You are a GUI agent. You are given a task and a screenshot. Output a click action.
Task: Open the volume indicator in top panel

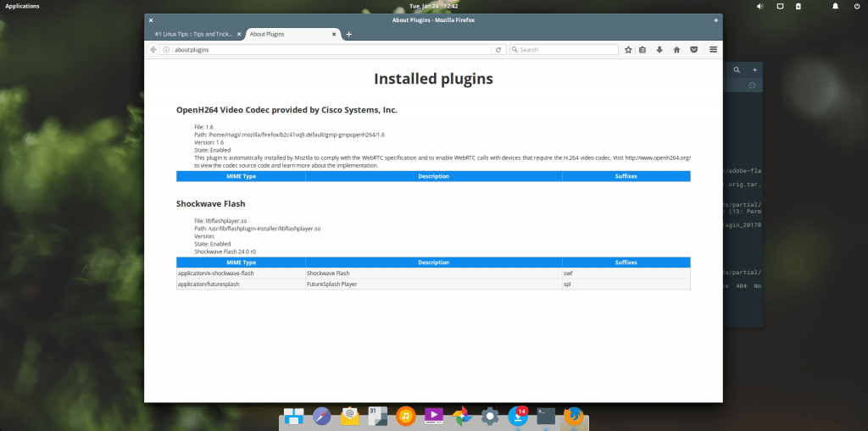(759, 7)
